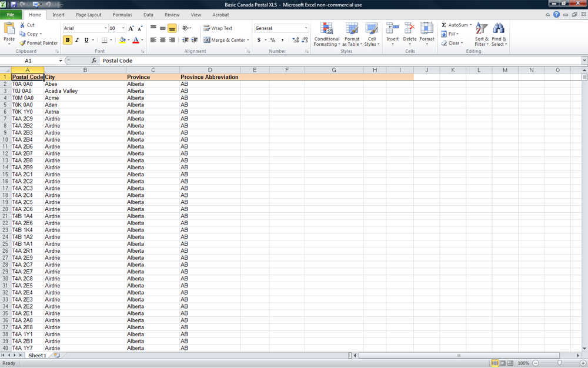Click the Delete cells icon
This screenshot has height=368, width=588.
tap(409, 28)
